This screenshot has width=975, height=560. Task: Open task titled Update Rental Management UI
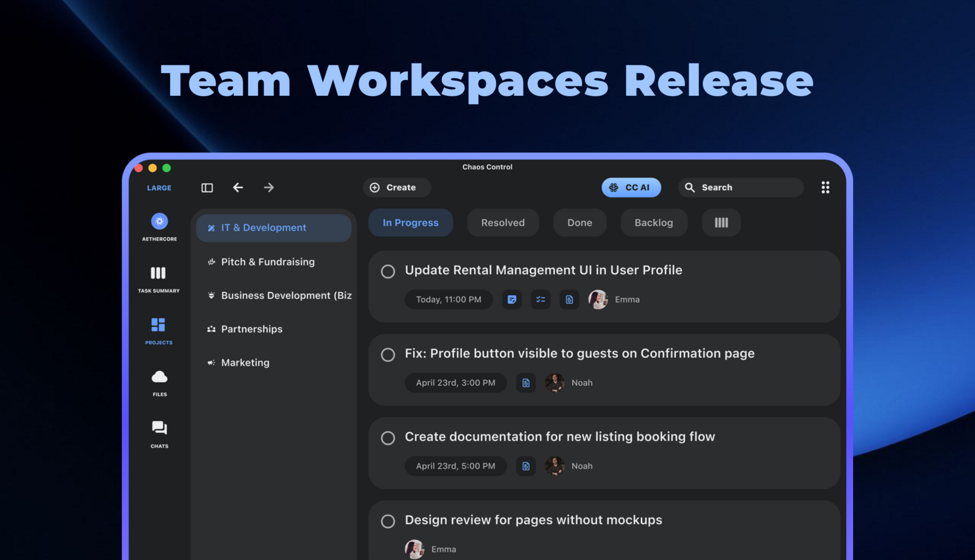tap(543, 270)
